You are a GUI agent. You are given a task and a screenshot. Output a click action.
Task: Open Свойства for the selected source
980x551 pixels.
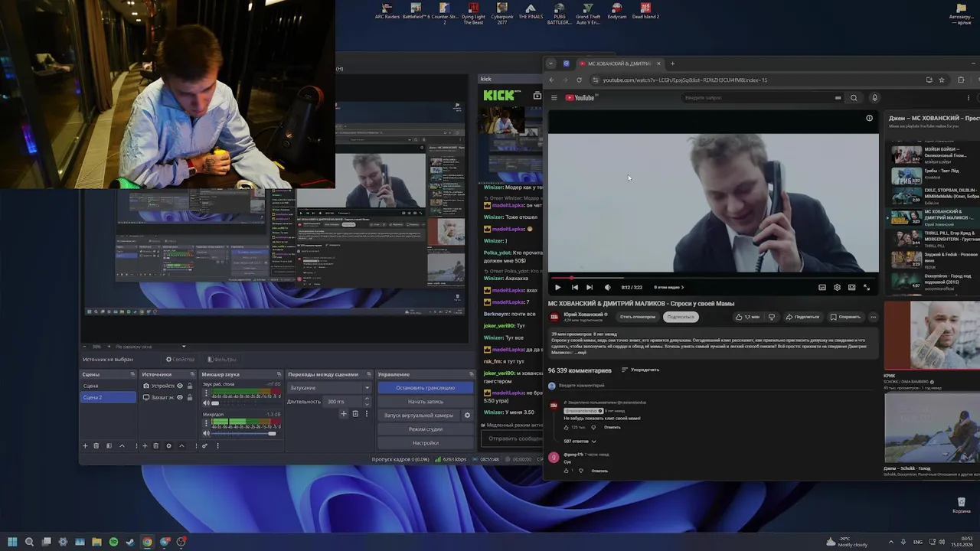181,359
